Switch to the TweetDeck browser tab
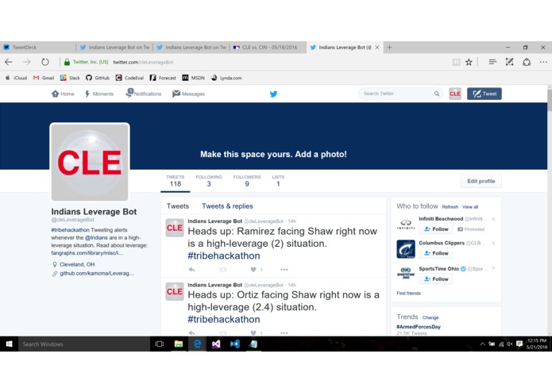 click(x=37, y=48)
